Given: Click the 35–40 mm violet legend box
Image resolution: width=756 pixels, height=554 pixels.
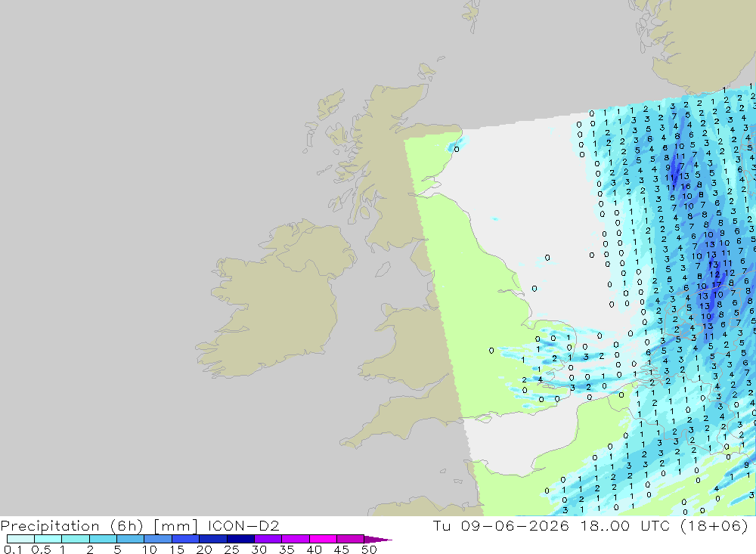Looking at the screenshot, I should [x=296, y=539].
